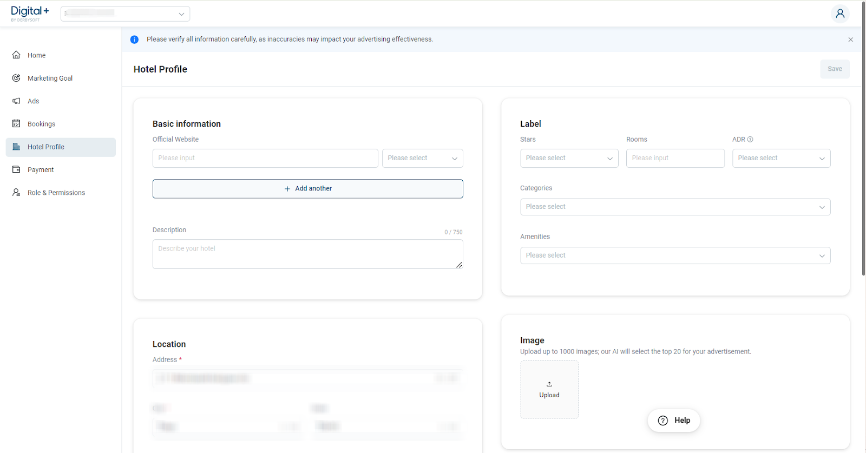The height and width of the screenshot is (453, 866).
Task: Click the blue info icon in banner
Action: [134, 39]
